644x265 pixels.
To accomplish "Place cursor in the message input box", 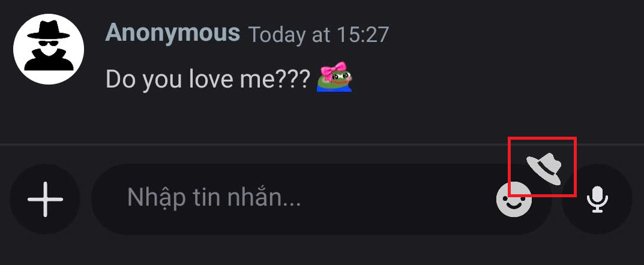I will (288, 198).
